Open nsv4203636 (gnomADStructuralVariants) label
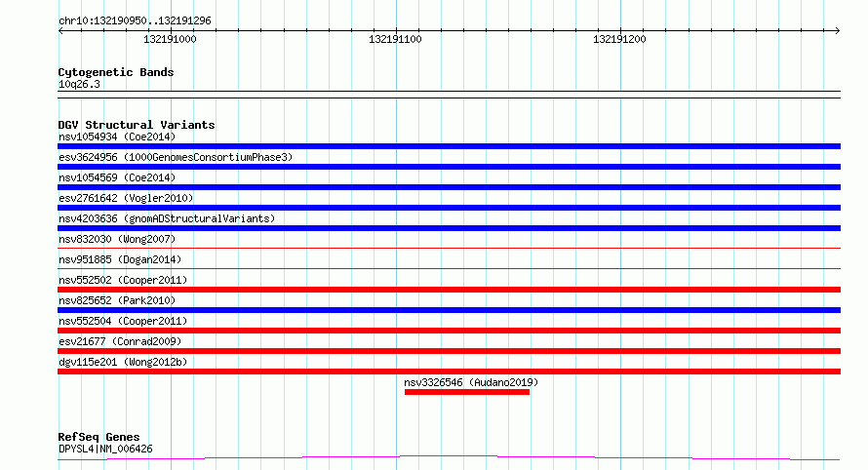Screen dimensions: 868x470 167,218
